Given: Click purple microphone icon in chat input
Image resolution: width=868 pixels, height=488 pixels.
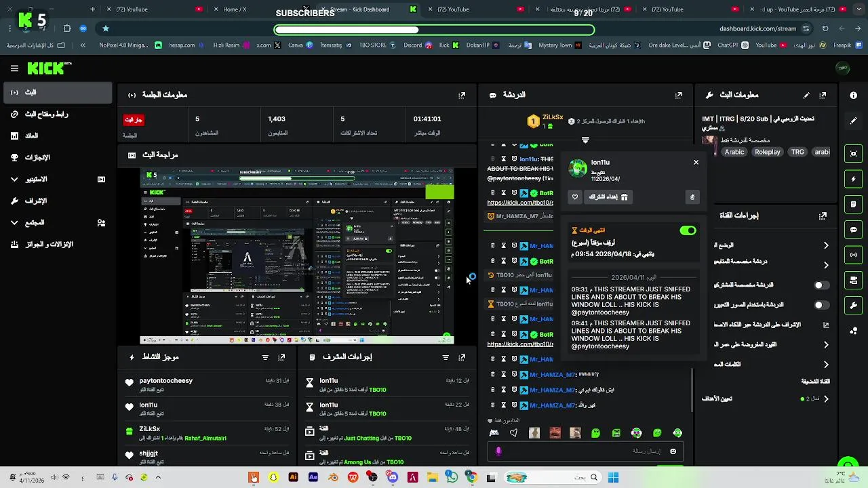Looking at the screenshot, I should 498,451.
